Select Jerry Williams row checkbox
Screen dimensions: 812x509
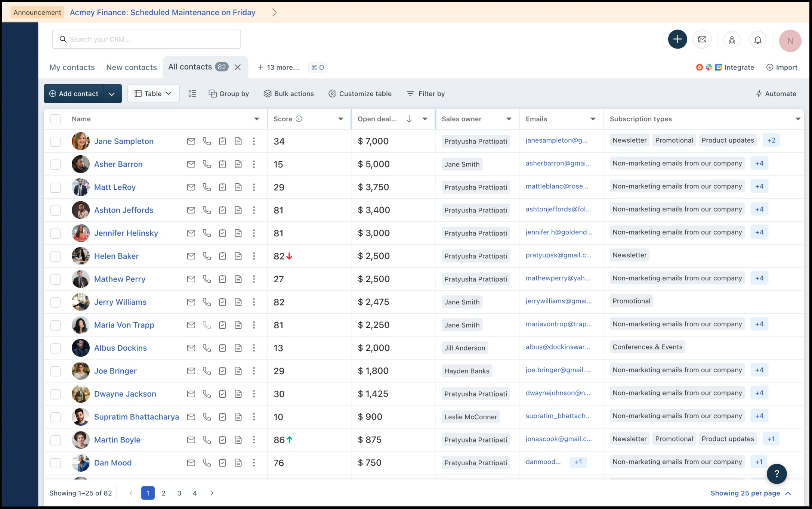55,302
